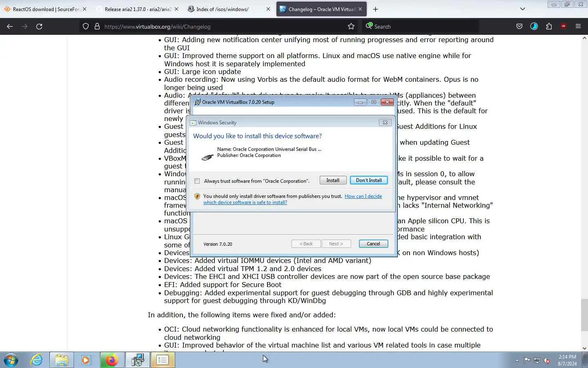Screen dimensions: 588x368
Task: Open Windows Explorer from the taskbar
Action: [62, 360]
